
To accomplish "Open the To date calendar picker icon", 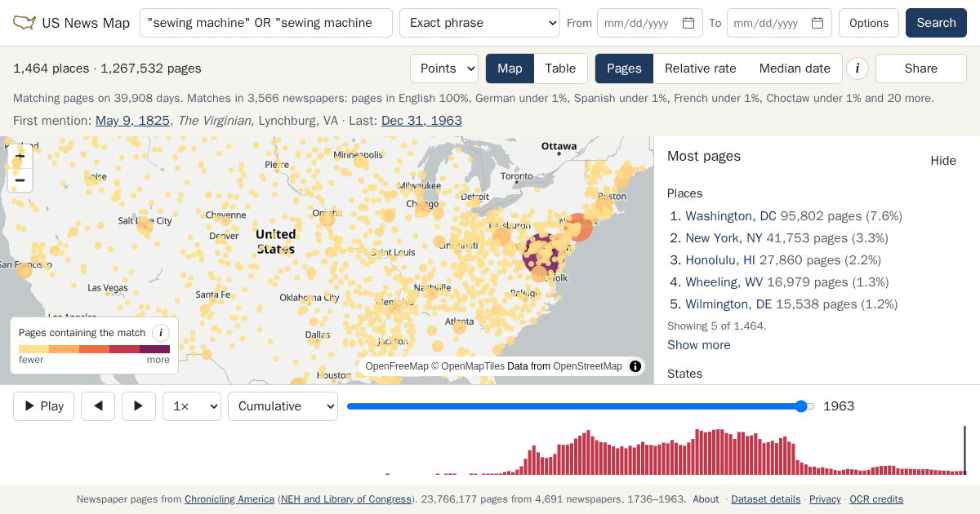I will tap(817, 23).
